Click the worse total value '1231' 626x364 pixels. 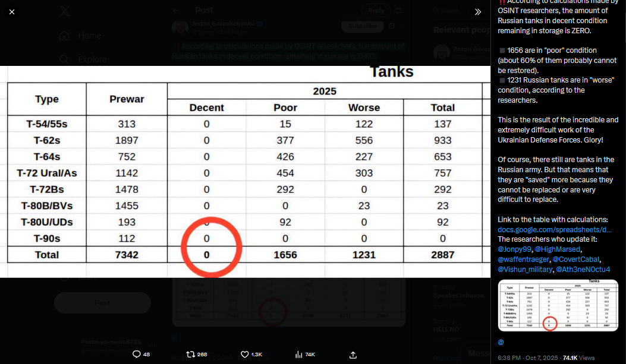click(364, 255)
